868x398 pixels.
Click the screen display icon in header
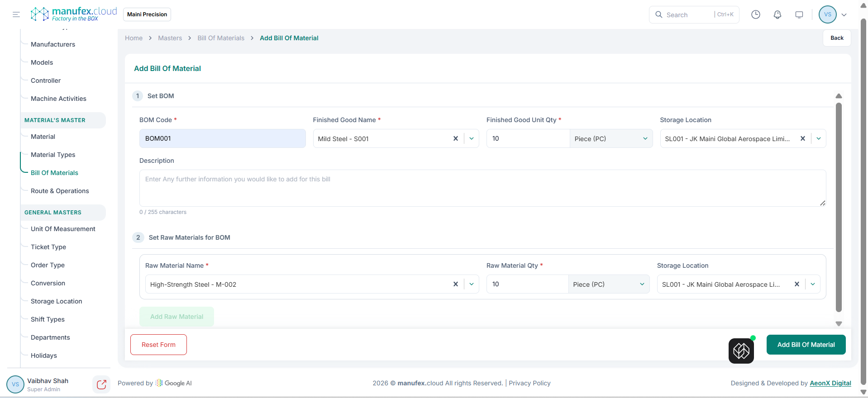pos(799,14)
